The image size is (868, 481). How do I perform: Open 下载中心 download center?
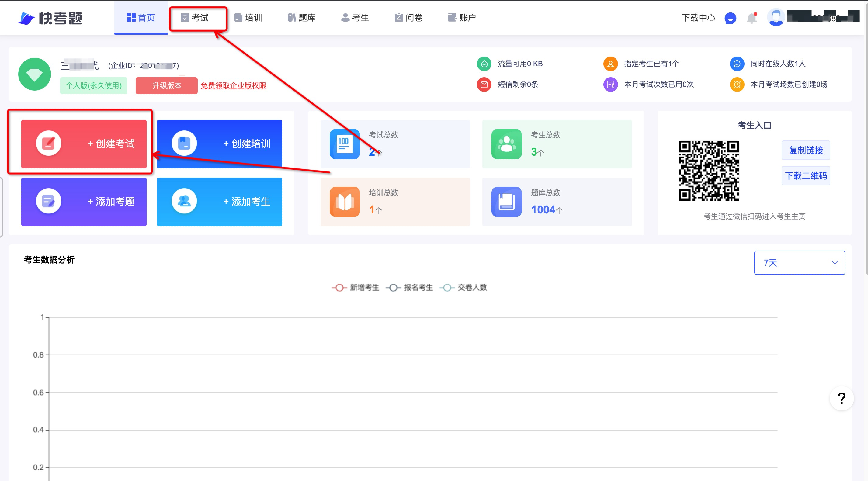tap(698, 18)
